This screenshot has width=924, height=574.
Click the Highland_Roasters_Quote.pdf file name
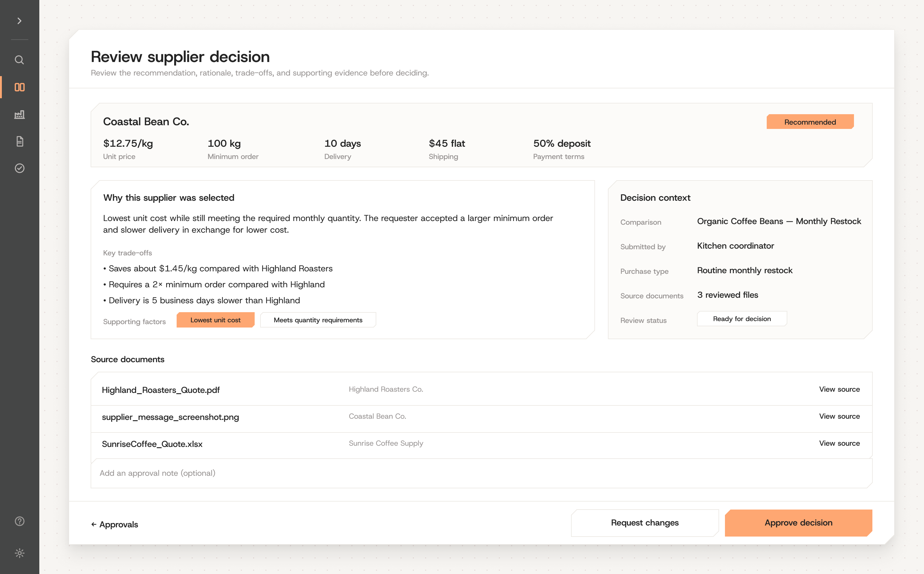[161, 390]
